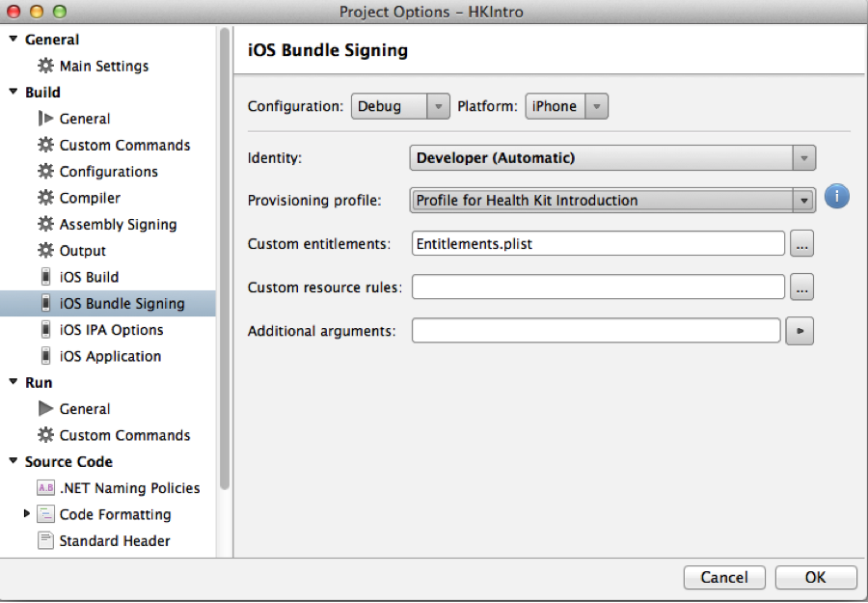
Task: Open the Provisioning profile dropdown
Action: click(x=612, y=201)
